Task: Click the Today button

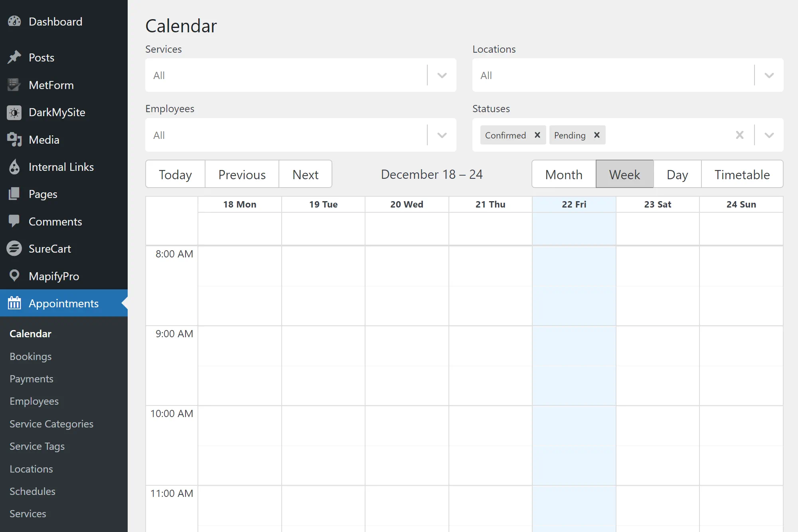Action: click(x=175, y=174)
